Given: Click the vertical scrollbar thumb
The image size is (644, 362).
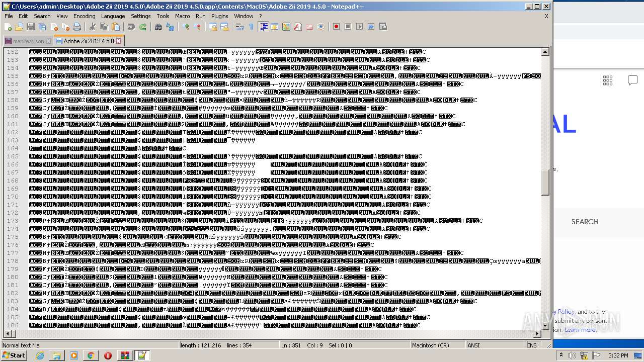Looking at the screenshot, I should coord(545,184).
